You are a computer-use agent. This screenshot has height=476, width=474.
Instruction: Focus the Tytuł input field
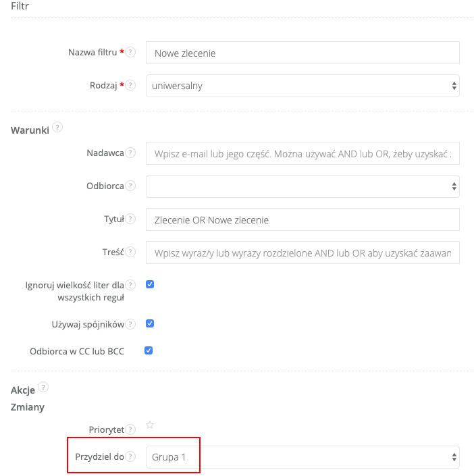pyautogui.click(x=302, y=219)
